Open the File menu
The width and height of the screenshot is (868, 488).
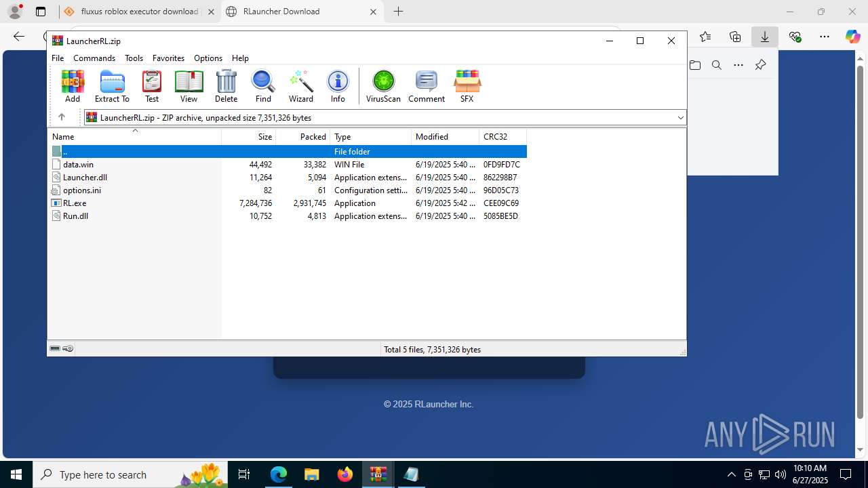[x=58, y=58]
